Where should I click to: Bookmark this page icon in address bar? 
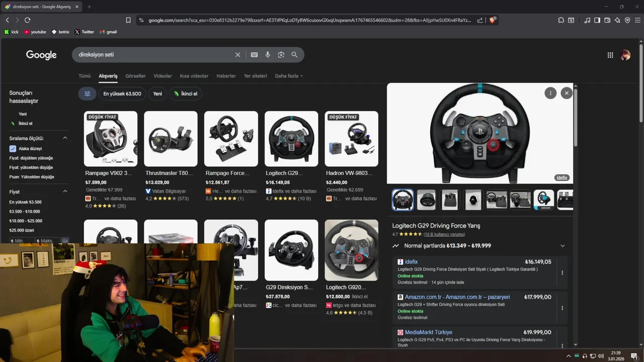[128, 20]
